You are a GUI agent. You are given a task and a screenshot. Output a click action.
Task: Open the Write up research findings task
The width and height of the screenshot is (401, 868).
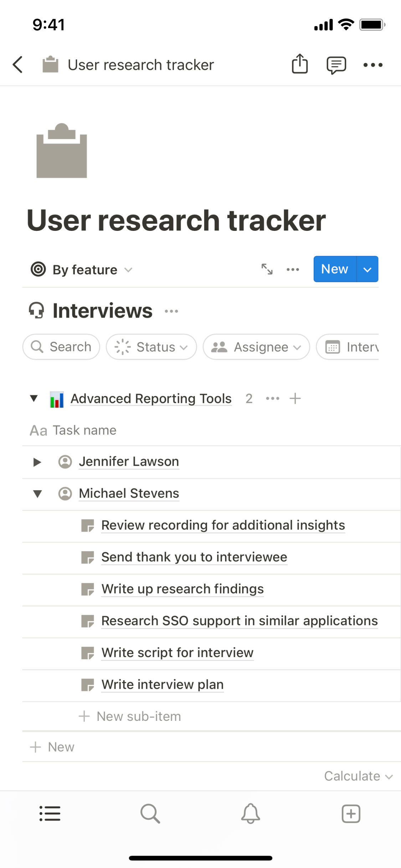[182, 589]
